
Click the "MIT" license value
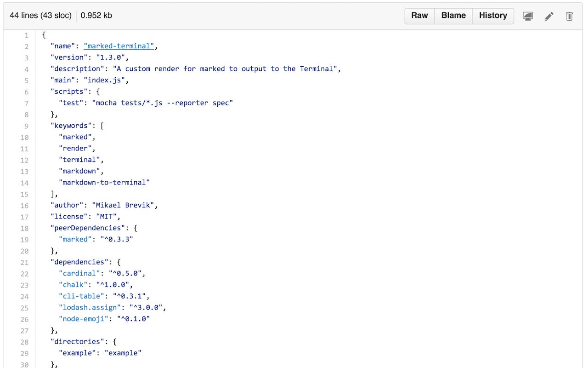pyautogui.click(x=106, y=217)
